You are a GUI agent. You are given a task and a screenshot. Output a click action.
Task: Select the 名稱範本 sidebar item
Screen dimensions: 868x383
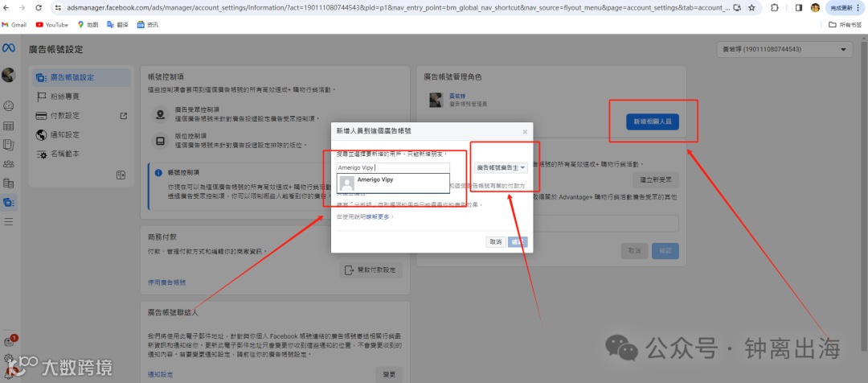tap(82, 154)
